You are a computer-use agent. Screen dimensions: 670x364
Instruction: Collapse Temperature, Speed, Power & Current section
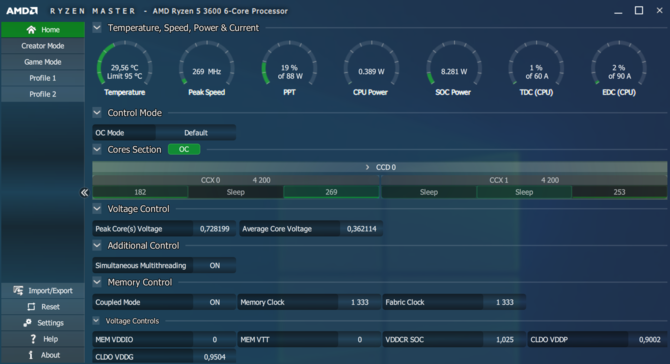(97, 28)
